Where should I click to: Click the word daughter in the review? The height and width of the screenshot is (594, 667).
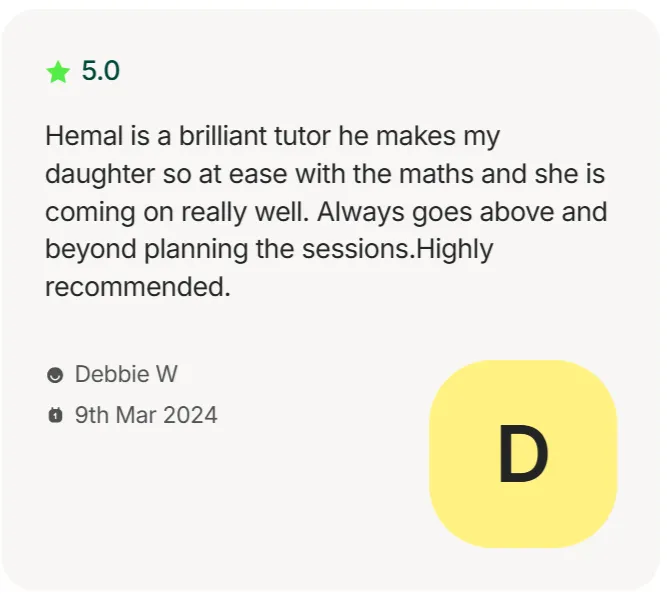pos(100,175)
